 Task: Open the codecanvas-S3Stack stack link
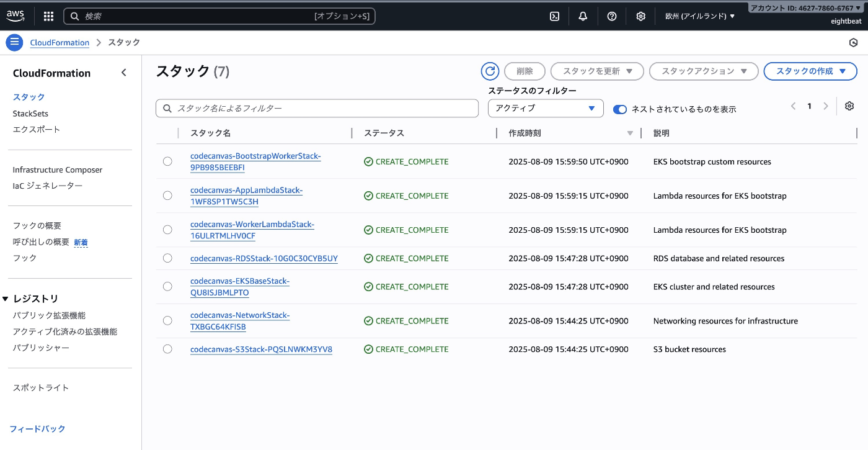pos(261,349)
